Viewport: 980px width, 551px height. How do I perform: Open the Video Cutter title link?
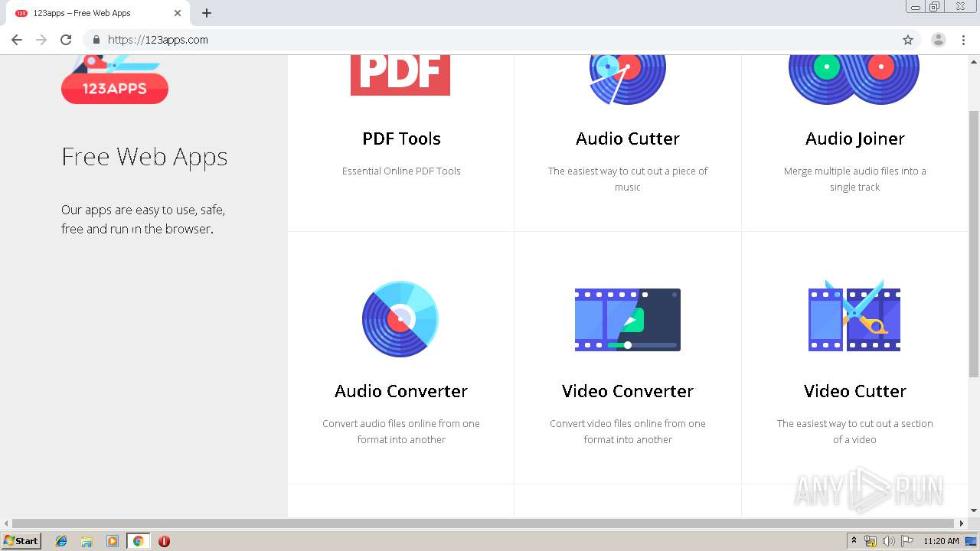[x=855, y=391]
